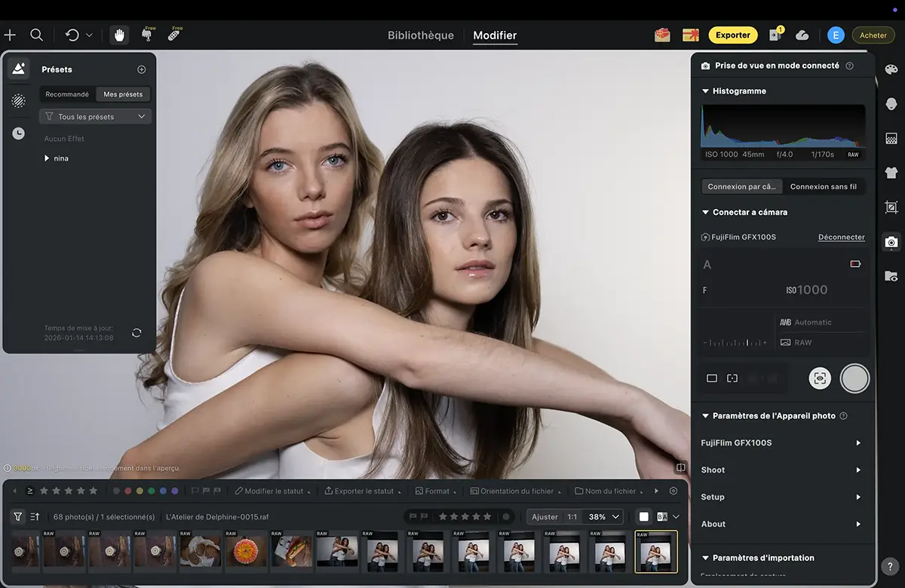Image resolution: width=905 pixels, height=588 pixels.
Task: Open the color palette adjustment icon
Action: tap(891, 69)
